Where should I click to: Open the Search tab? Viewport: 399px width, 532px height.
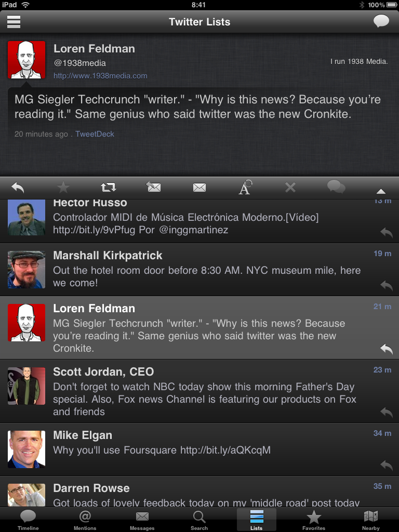[x=199, y=520]
